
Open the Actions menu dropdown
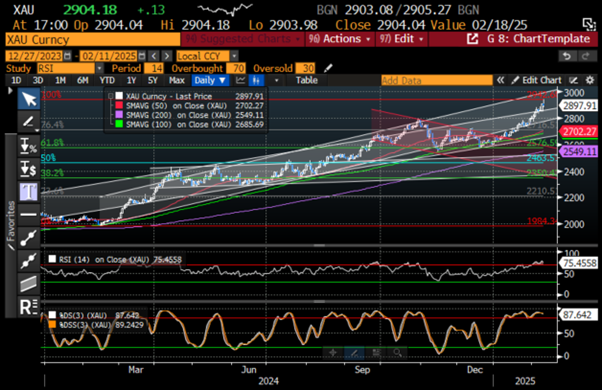[339, 39]
